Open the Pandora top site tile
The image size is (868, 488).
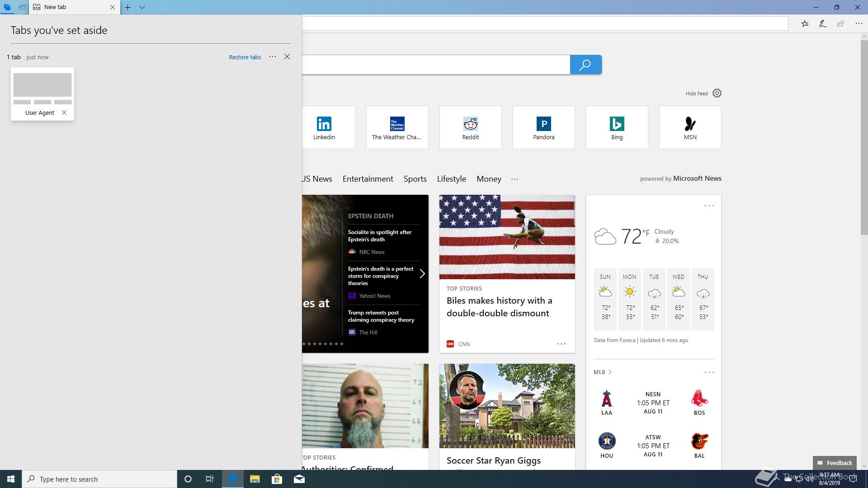click(544, 127)
